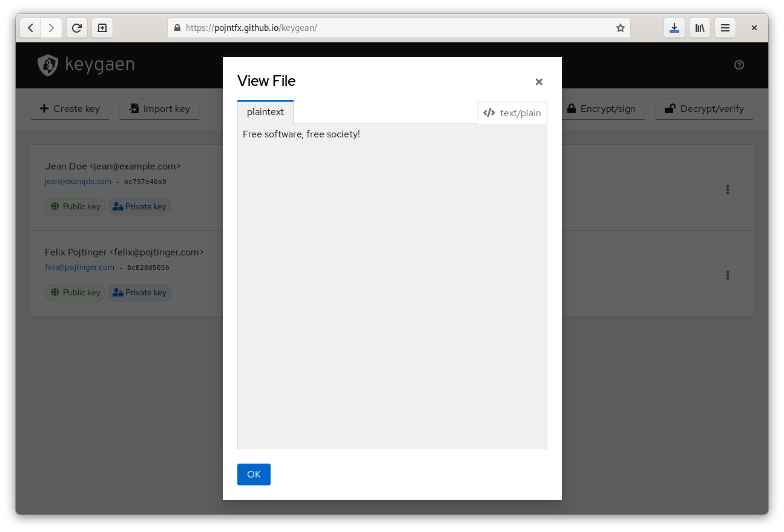Click the lock icon in the address bar
The height and width of the screenshot is (532, 784).
point(177,28)
